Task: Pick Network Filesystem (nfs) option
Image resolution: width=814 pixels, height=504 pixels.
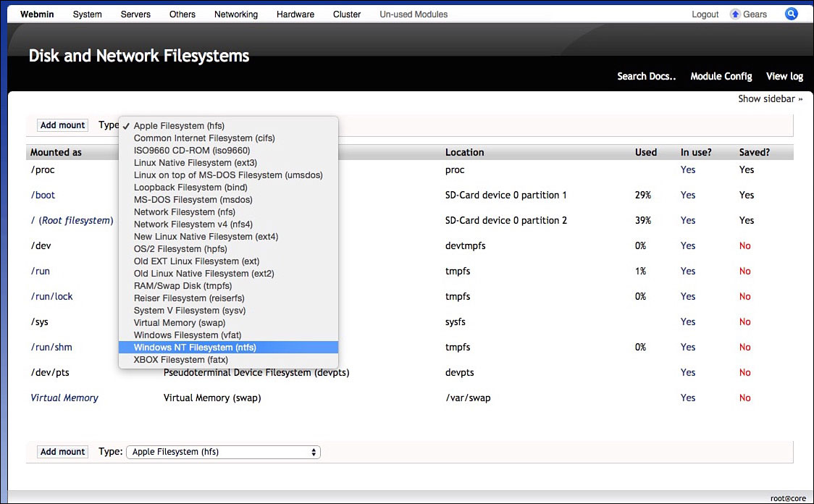Action: click(x=228, y=211)
